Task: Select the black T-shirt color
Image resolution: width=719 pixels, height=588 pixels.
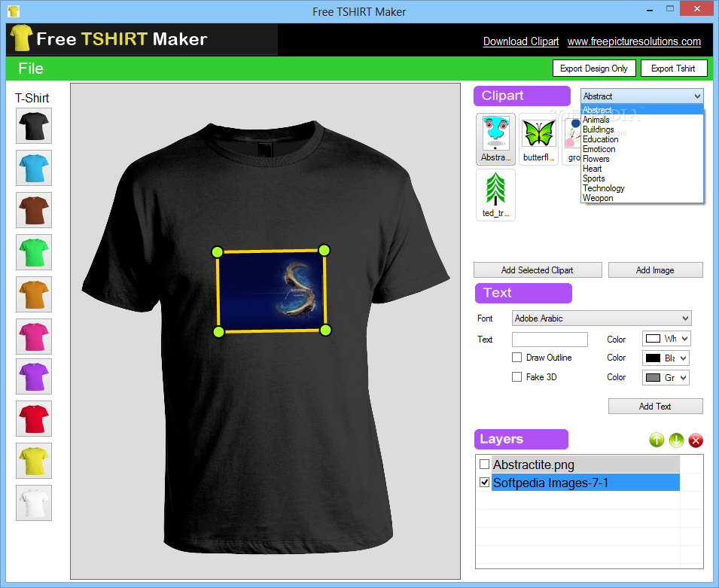Action: 34,126
